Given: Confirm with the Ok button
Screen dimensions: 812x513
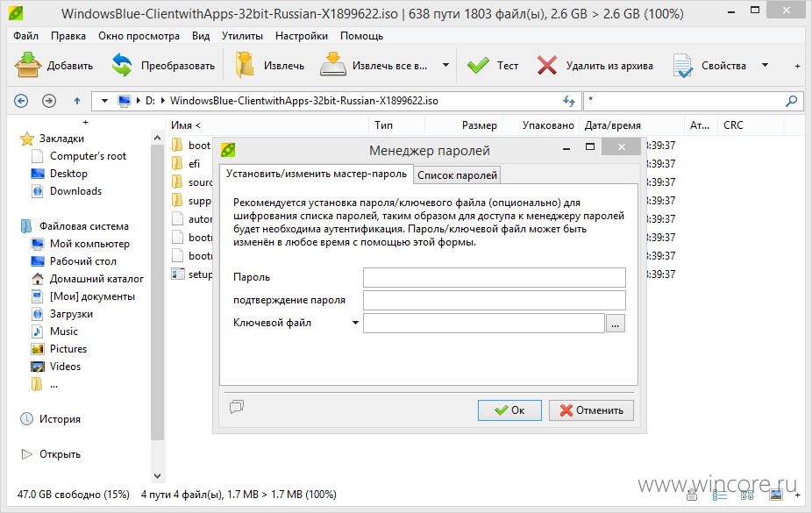Looking at the screenshot, I should click(509, 410).
